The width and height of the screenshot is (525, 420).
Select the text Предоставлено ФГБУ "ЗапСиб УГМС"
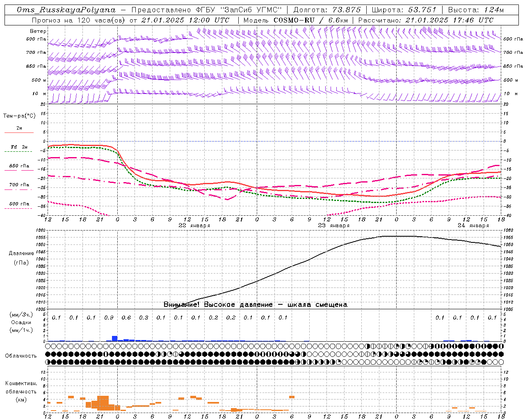pyautogui.click(x=207, y=10)
